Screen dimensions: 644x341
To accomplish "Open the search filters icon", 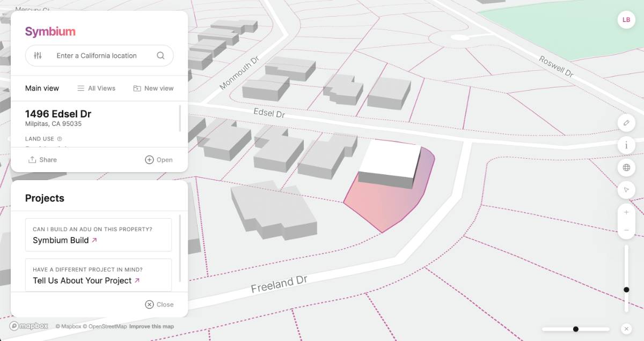I will click(37, 55).
